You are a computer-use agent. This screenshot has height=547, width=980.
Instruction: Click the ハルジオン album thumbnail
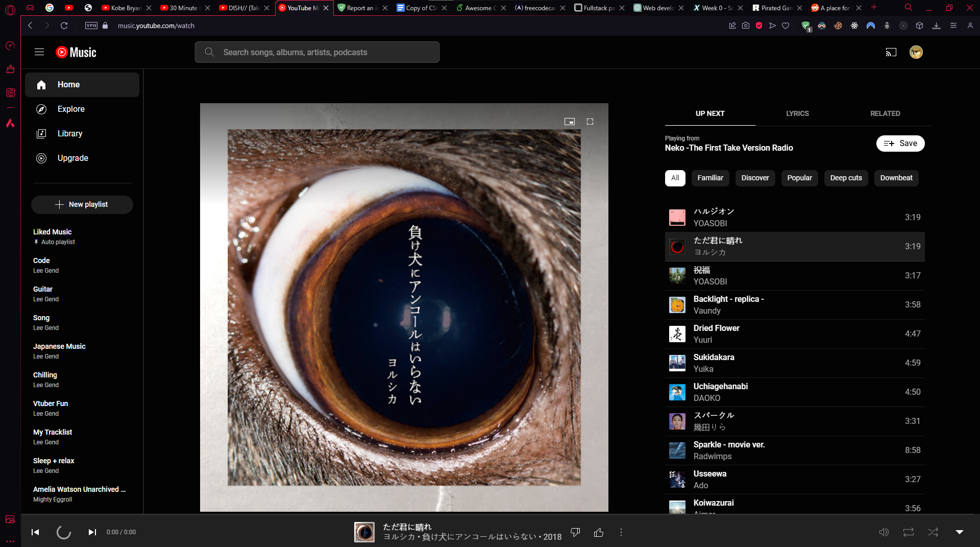(677, 217)
